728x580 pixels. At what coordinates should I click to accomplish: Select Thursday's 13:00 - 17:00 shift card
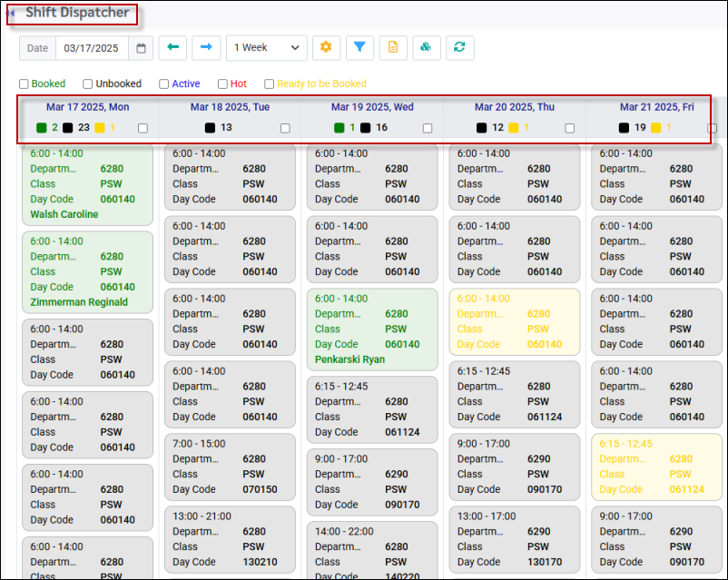click(x=515, y=539)
